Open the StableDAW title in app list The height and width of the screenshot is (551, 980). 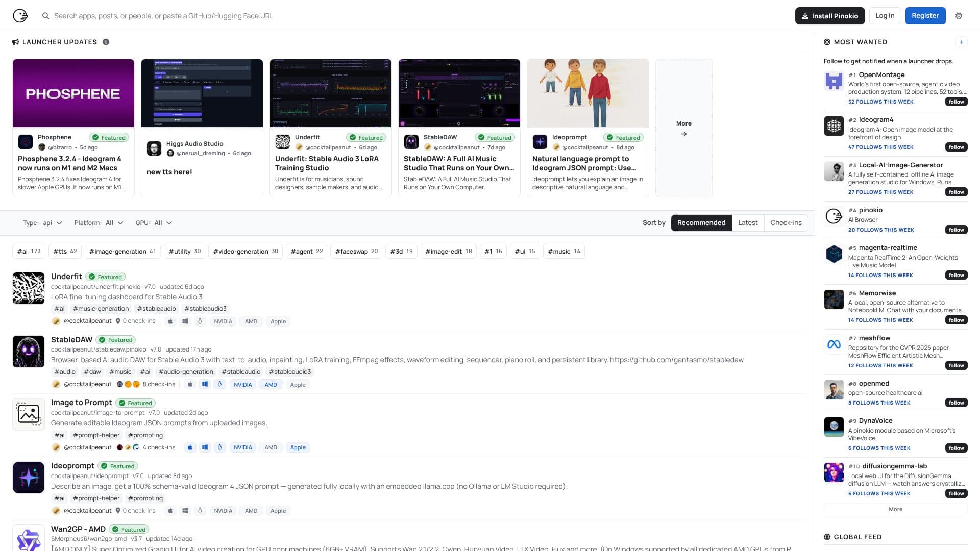point(71,340)
